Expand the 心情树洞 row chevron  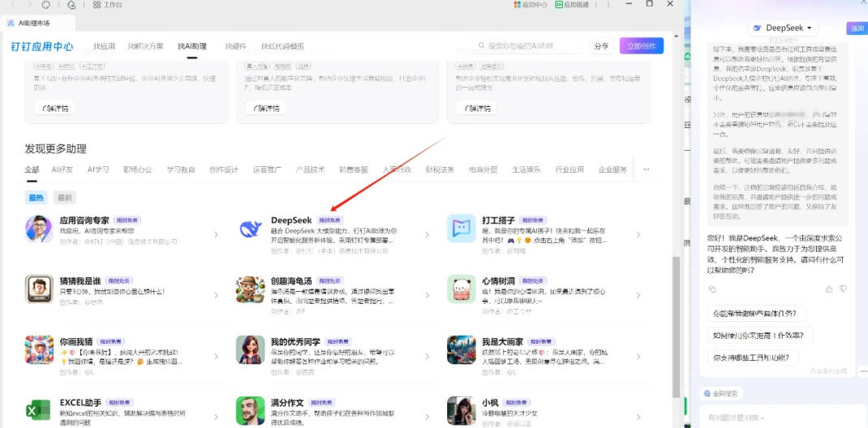pyautogui.click(x=638, y=295)
